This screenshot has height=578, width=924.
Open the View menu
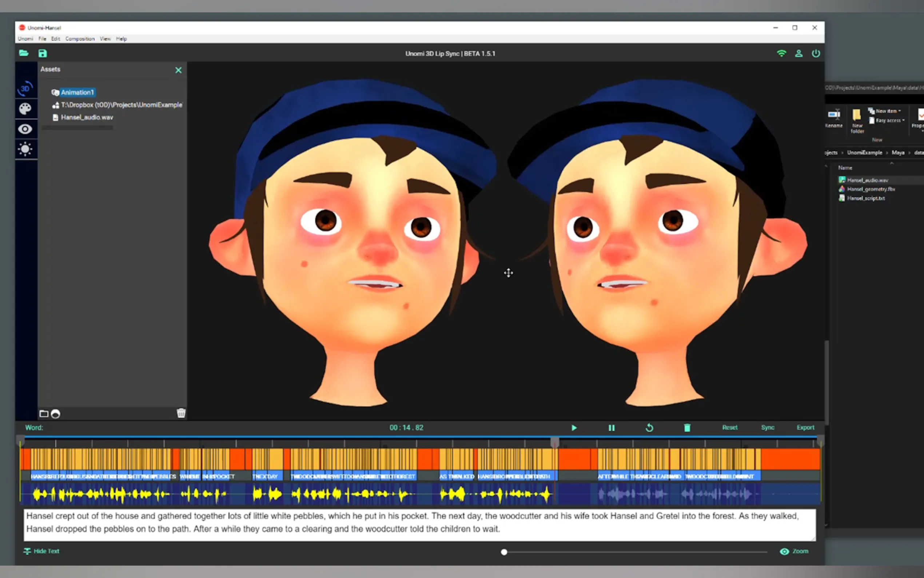point(105,39)
